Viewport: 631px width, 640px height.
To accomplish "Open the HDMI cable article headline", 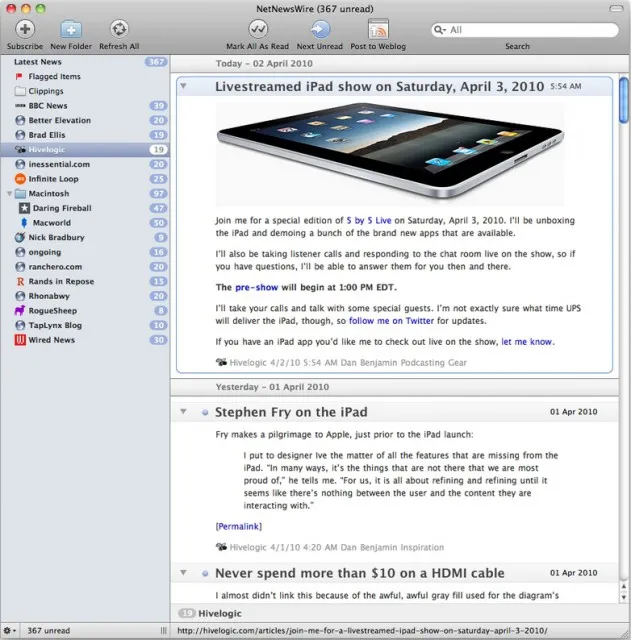I will [360, 573].
